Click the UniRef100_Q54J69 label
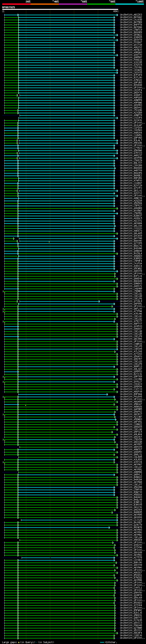The image size is (146, 644). (x=131, y=598)
